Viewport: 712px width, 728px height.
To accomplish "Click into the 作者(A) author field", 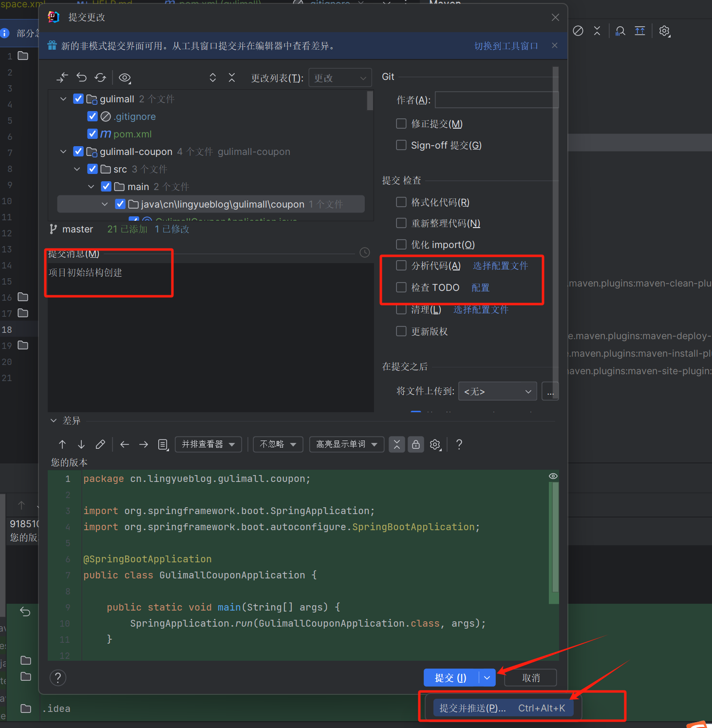I will 496,100.
